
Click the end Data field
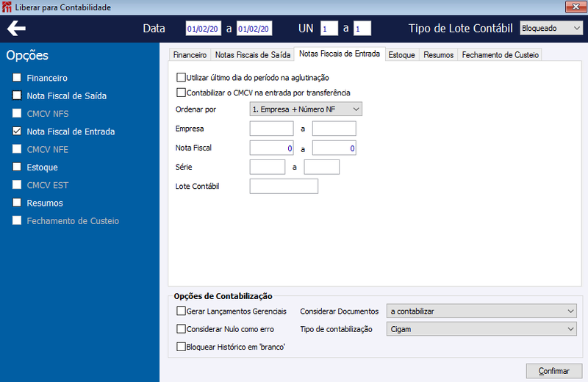(254, 29)
